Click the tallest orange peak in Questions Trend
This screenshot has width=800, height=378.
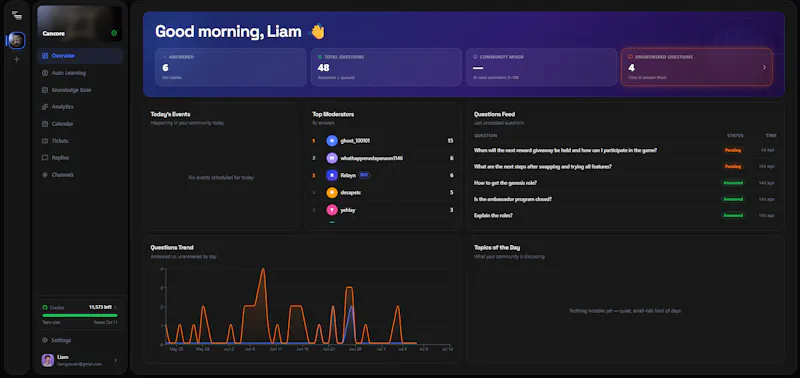pos(263,270)
